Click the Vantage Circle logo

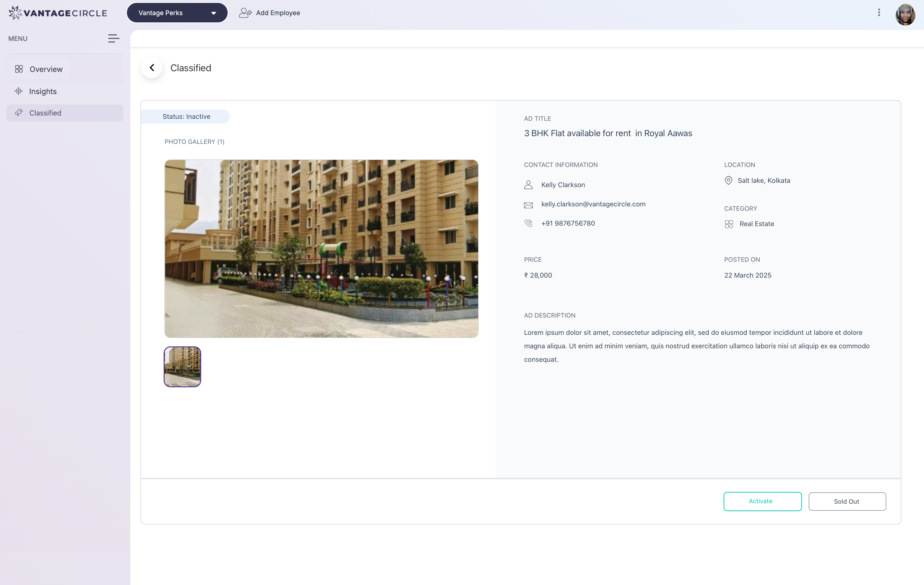(58, 13)
